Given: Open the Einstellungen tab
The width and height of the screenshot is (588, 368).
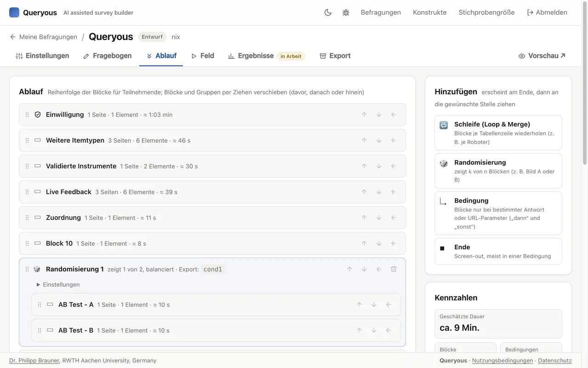Looking at the screenshot, I should (42, 56).
